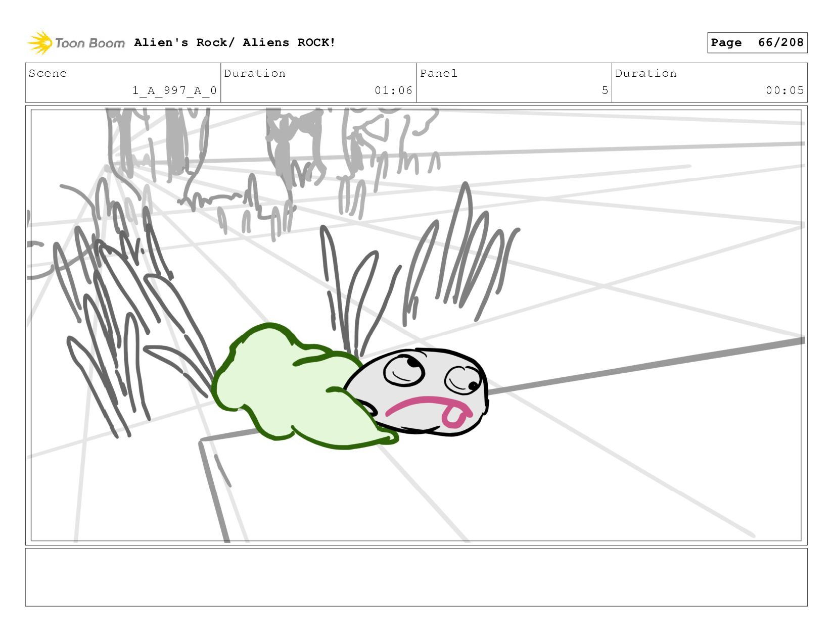This screenshot has height=644, width=834.
Task: Click the storyboard panel drawing of the rock
Action: click(x=416, y=325)
